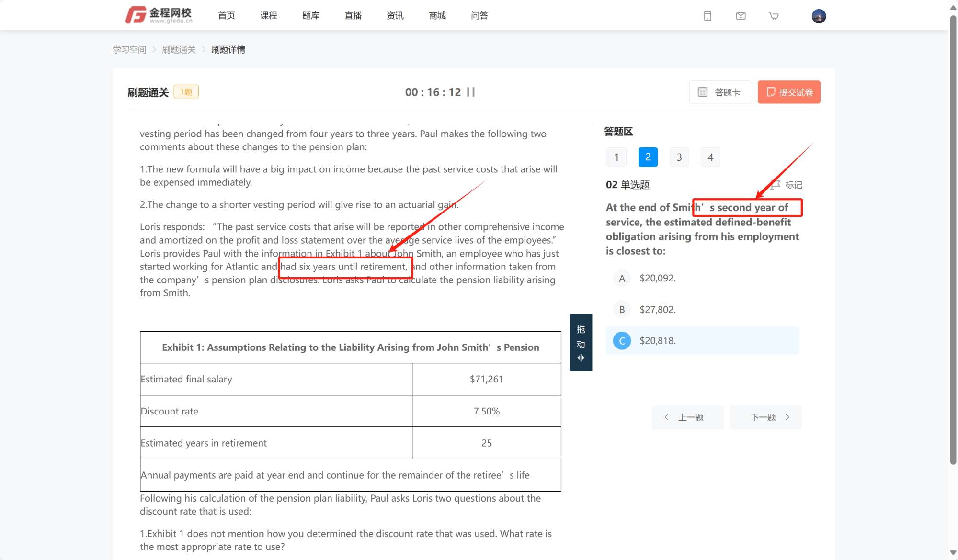Open the 题库 menu item
Viewport: 958px width, 560px height.
[x=310, y=16]
